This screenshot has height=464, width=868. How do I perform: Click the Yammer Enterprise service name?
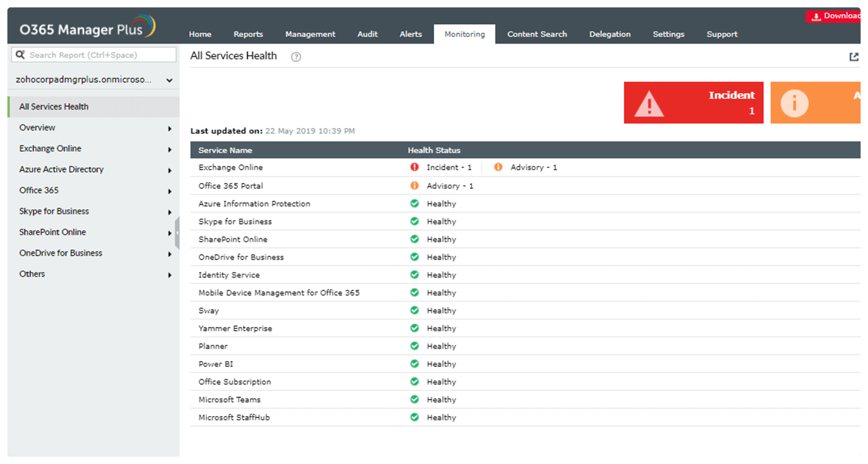pos(235,328)
